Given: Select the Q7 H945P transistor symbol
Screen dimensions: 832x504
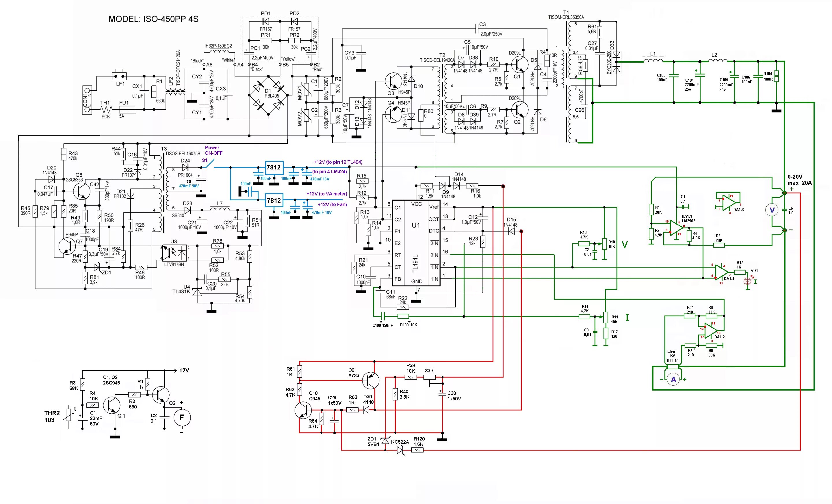Looking at the screenshot, I should point(68,246).
